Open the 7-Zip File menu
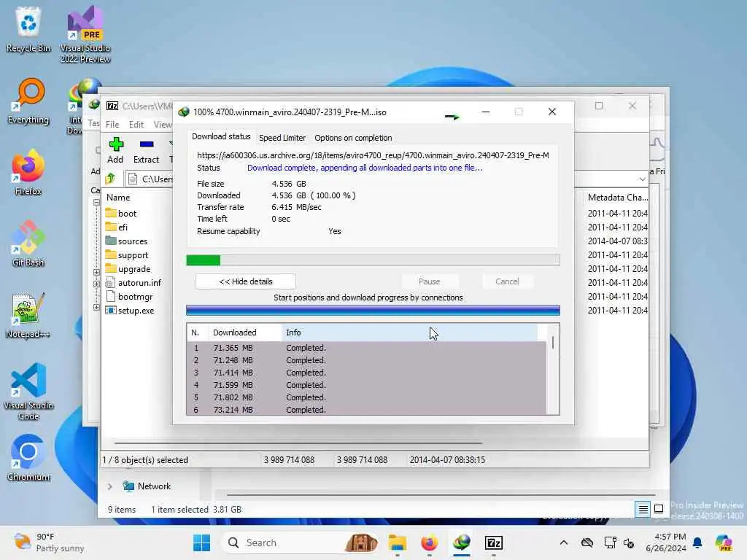Viewport: 747px width, 560px height. [112, 124]
